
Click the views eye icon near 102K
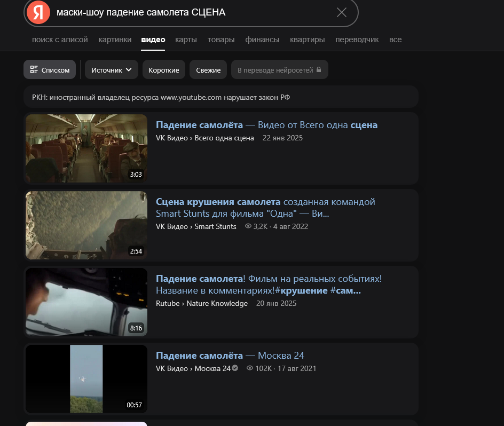point(249,368)
